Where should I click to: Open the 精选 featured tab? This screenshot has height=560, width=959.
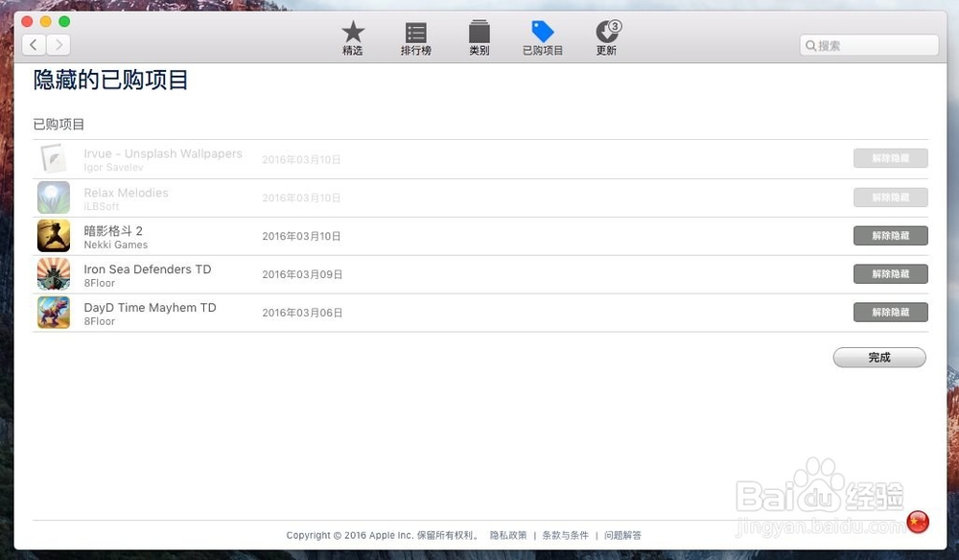click(x=352, y=38)
